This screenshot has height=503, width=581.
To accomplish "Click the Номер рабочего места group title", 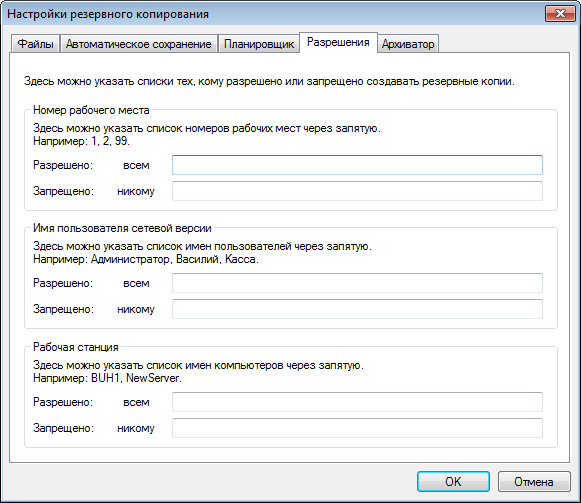I will (91, 110).
